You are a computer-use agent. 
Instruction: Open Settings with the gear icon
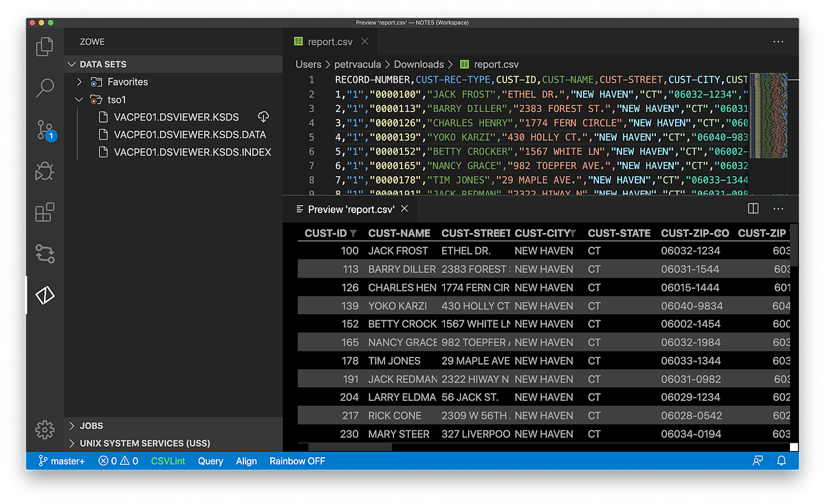click(44, 429)
